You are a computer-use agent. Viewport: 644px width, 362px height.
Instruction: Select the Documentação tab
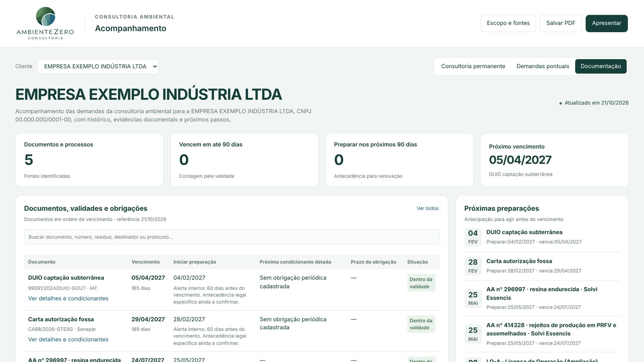point(601,66)
